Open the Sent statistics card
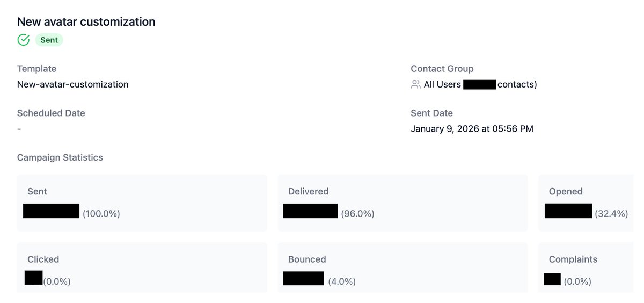 142,203
